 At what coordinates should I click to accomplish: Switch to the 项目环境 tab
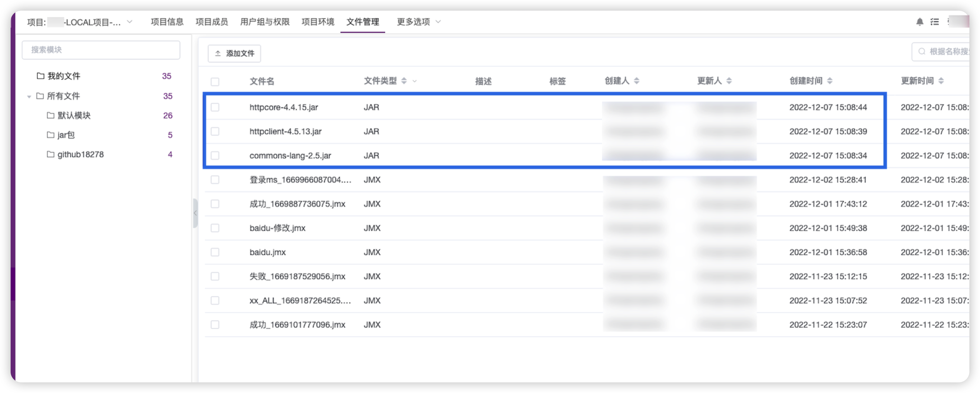click(x=318, y=22)
